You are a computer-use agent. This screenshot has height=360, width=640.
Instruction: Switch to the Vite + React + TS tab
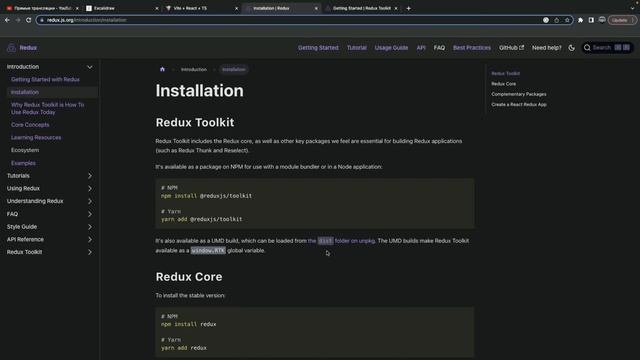coord(201,8)
